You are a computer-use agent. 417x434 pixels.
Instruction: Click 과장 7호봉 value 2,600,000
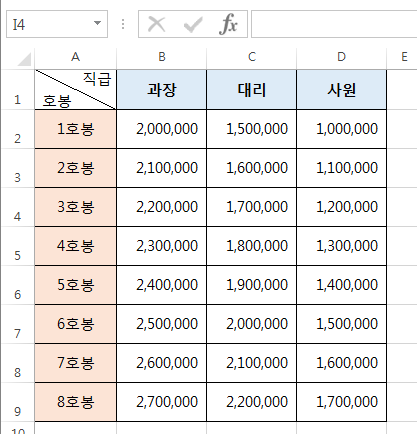pos(162,363)
